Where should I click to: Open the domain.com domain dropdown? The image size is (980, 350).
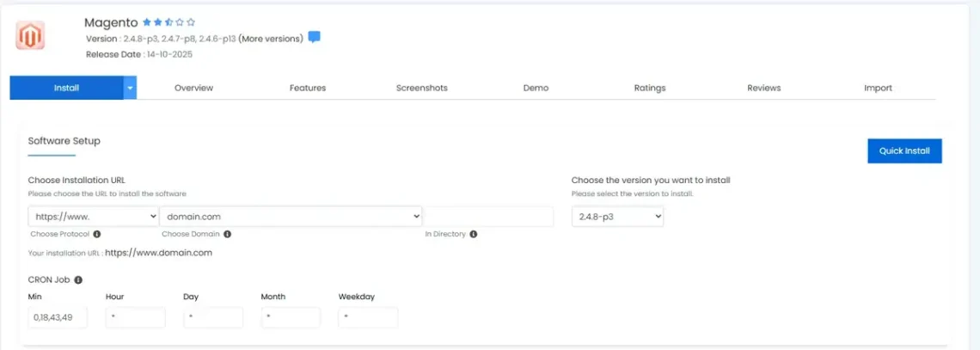291,216
